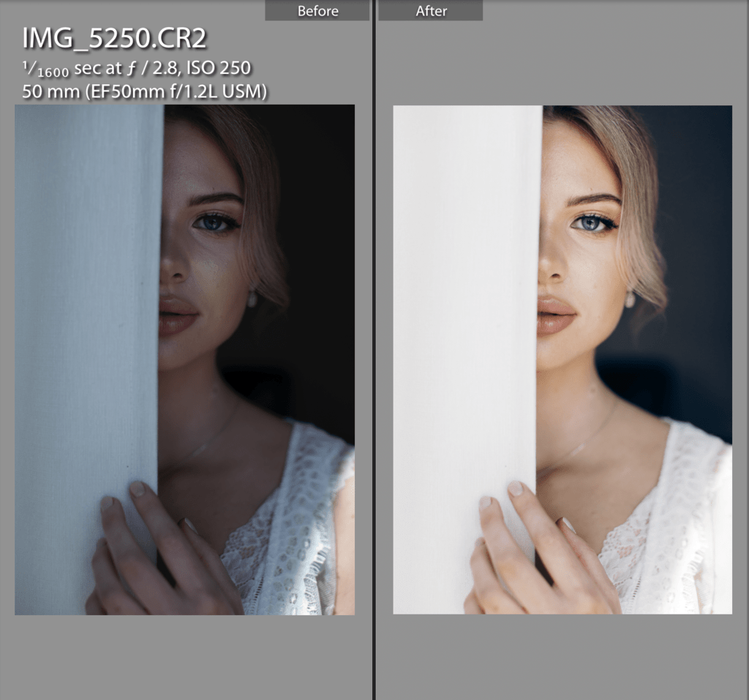Select the Before photo preview

184,359
